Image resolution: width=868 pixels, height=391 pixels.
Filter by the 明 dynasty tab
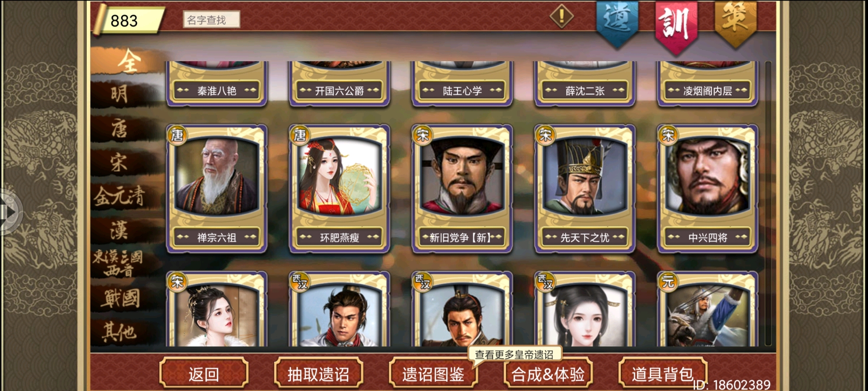(119, 94)
